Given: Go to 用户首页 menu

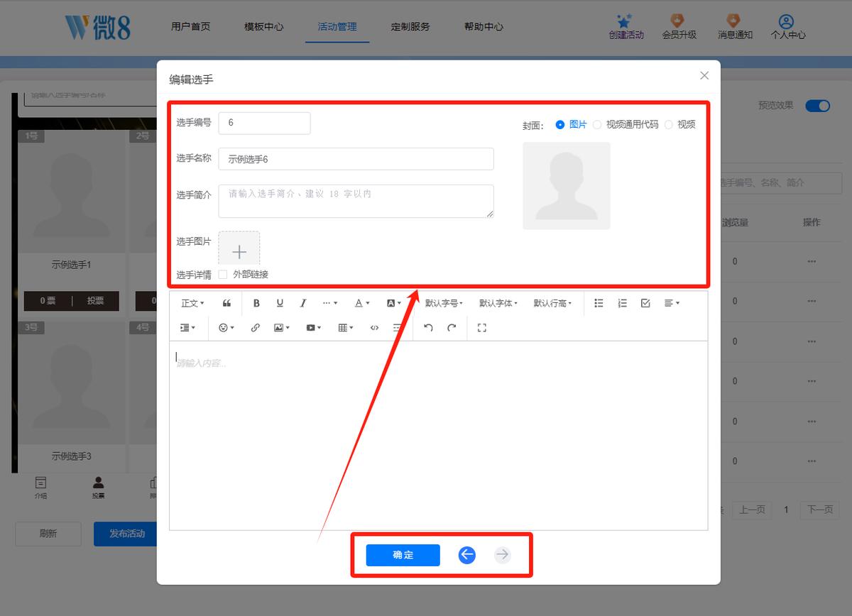Looking at the screenshot, I should 190,27.
